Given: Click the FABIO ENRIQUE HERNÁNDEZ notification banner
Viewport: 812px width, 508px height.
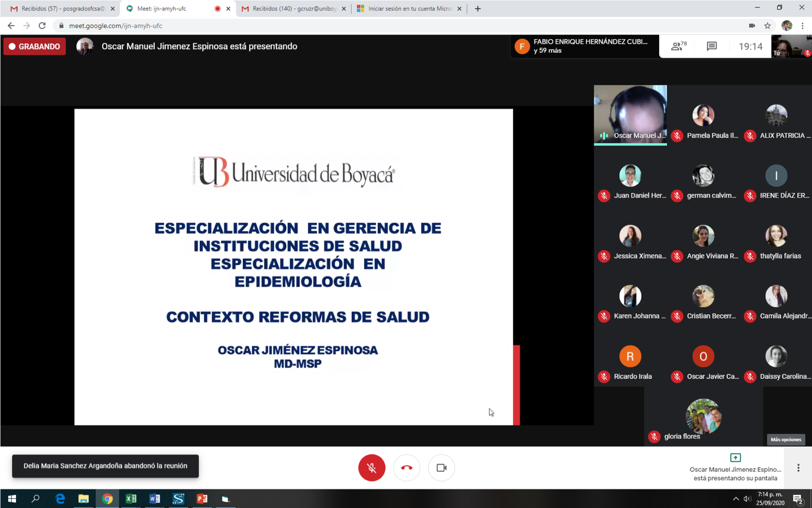Looking at the screenshot, I should (585, 46).
